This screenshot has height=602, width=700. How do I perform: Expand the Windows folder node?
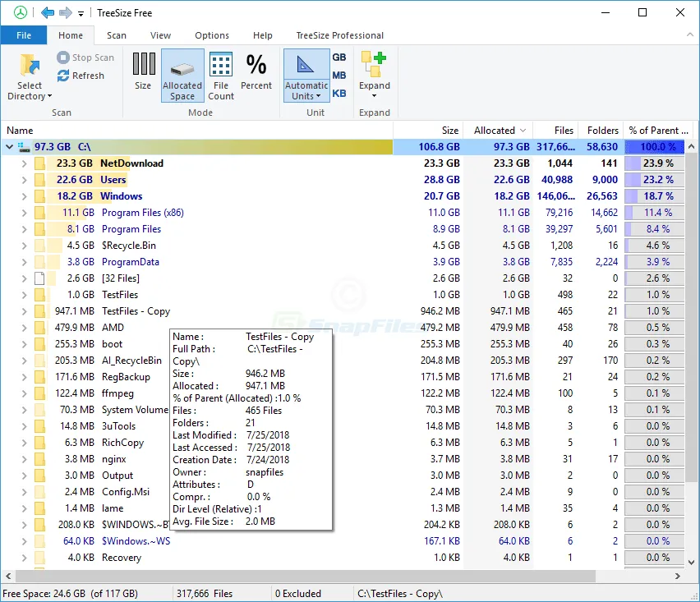(24, 196)
